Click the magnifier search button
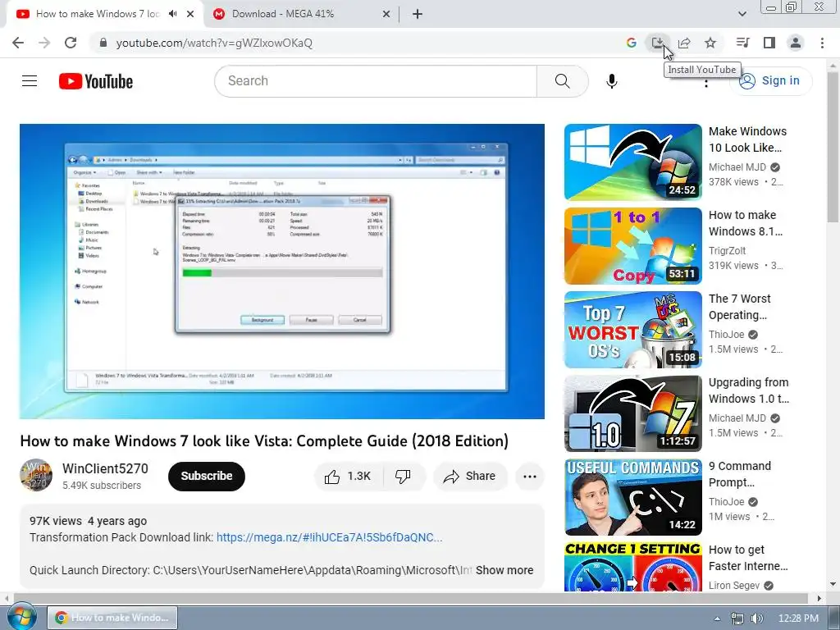The image size is (840, 630). 563,81
